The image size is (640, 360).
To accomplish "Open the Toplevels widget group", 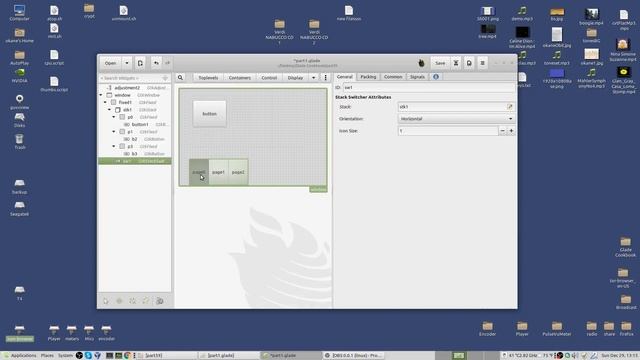I will (208, 78).
